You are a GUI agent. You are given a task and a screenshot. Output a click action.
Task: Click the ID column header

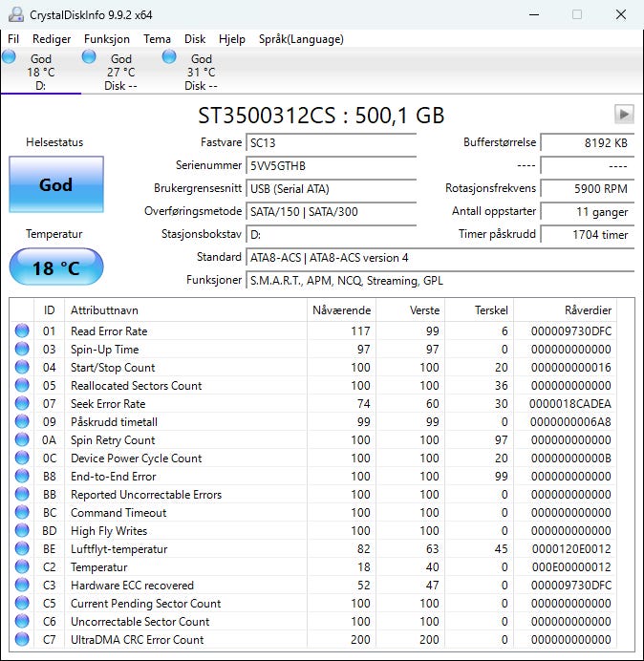click(50, 310)
